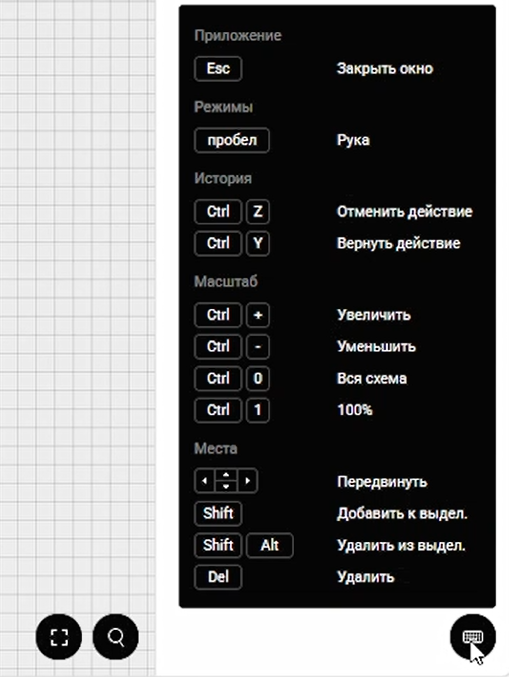Click the left arrow key icon
This screenshot has height=677, width=509.
tap(204, 481)
